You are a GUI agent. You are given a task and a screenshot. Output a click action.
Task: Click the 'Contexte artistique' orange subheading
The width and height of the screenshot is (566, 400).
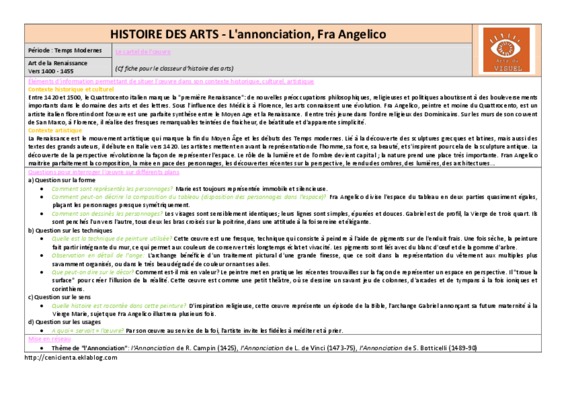pyautogui.click(x=55, y=130)
